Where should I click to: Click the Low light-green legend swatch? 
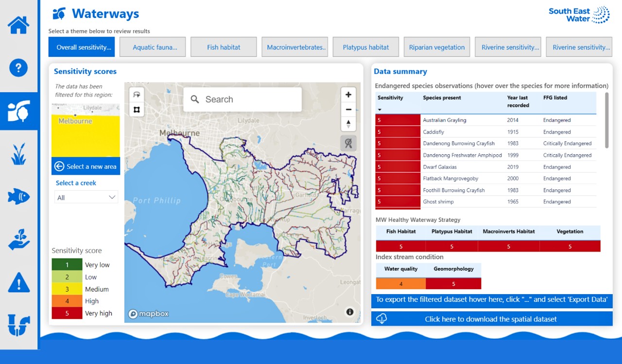tap(67, 277)
